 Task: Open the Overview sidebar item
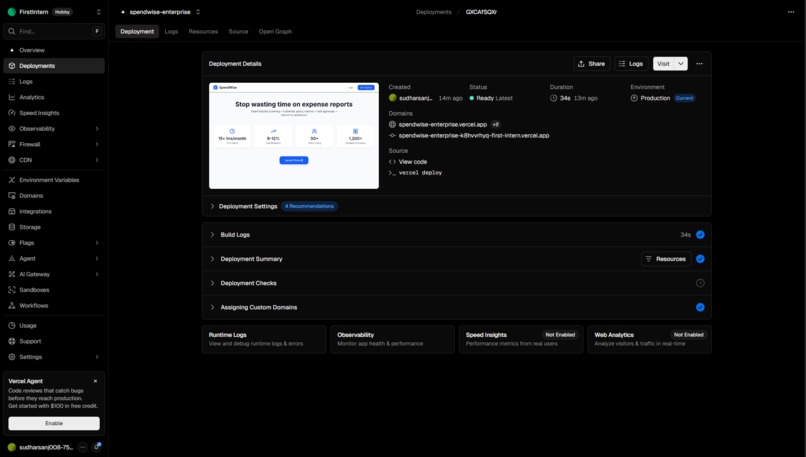click(54, 50)
